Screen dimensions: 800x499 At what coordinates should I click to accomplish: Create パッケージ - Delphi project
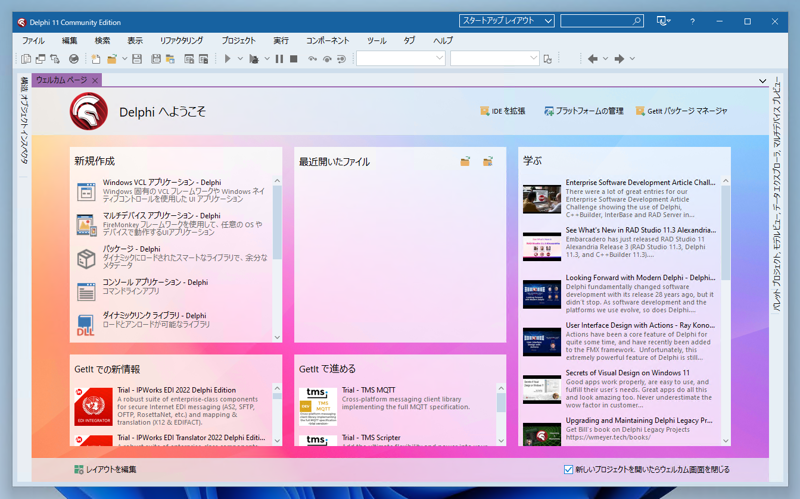[172, 257]
